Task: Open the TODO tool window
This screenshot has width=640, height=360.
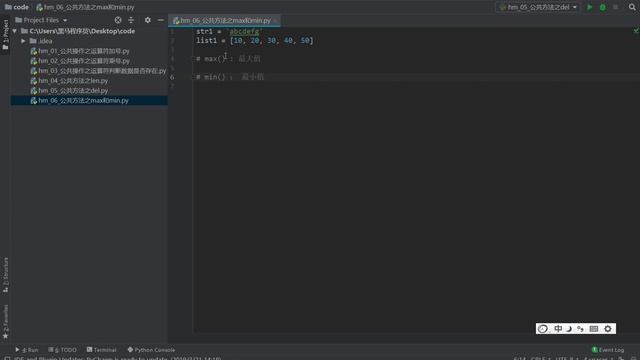Action: [x=62, y=350]
